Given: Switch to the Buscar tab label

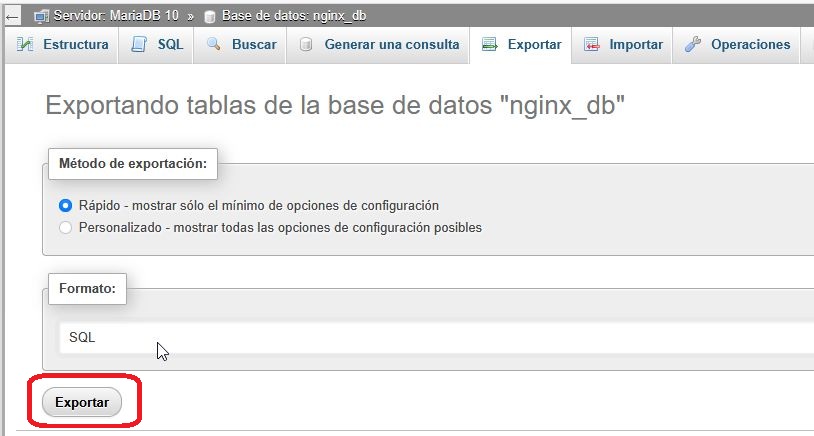Looking at the screenshot, I should click(254, 45).
